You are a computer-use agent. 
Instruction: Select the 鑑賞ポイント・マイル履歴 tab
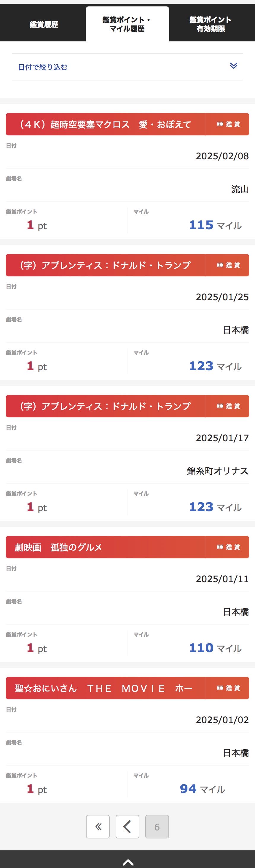click(x=127, y=24)
